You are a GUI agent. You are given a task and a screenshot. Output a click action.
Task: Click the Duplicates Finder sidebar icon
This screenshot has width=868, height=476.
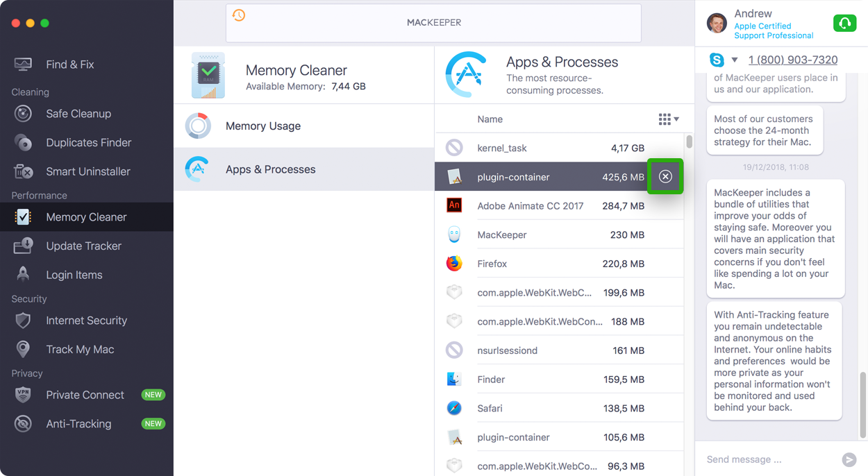pos(23,142)
